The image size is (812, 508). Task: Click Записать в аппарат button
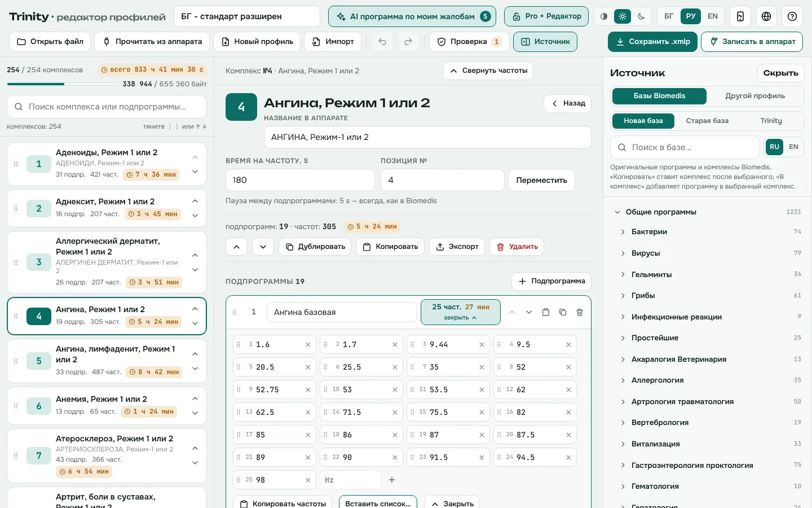[x=753, y=42]
